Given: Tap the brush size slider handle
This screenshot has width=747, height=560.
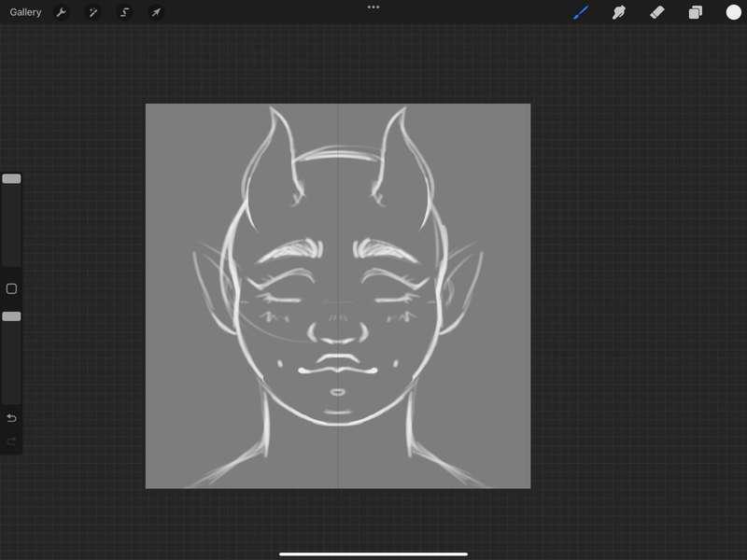Looking at the screenshot, I should coord(11,178).
